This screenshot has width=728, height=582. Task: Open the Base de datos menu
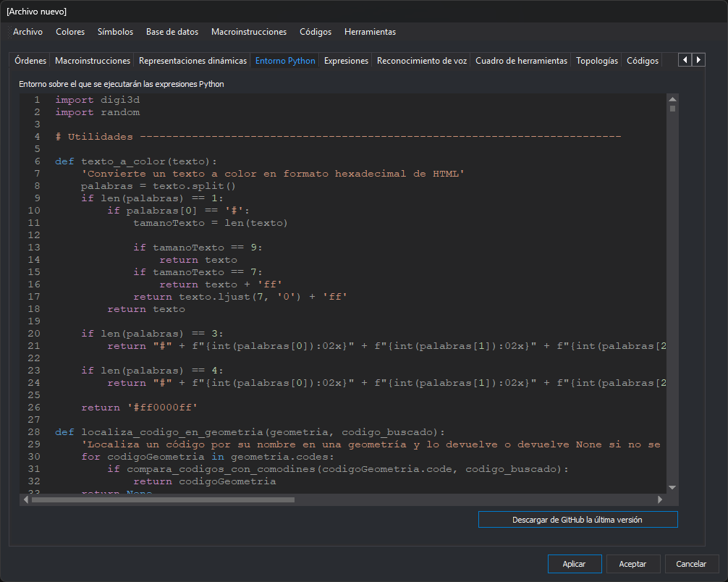coord(172,32)
